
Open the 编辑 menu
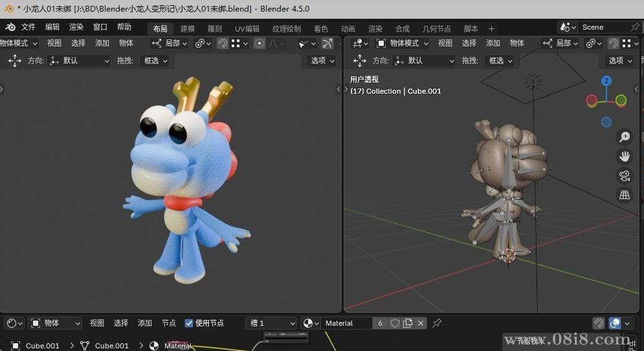pos(52,27)
